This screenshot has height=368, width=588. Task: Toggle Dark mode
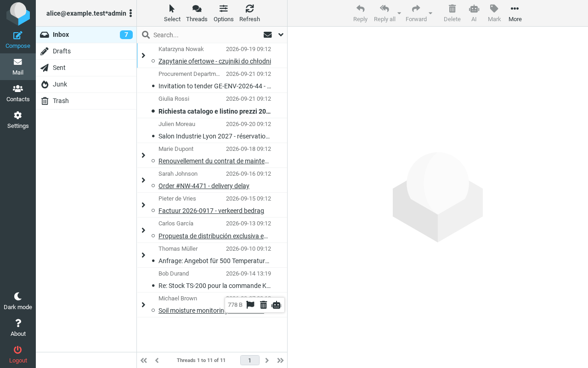click(x=18, y=301)
